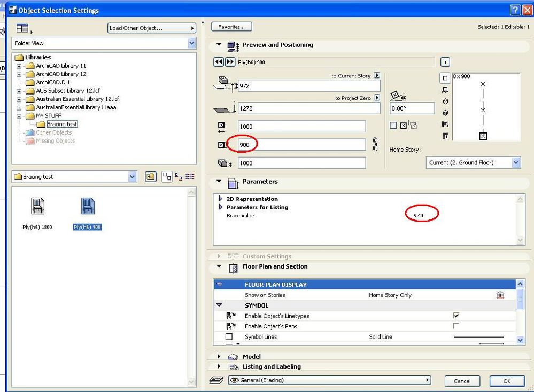Expand 2D Representation parameters

pos(220,199)
